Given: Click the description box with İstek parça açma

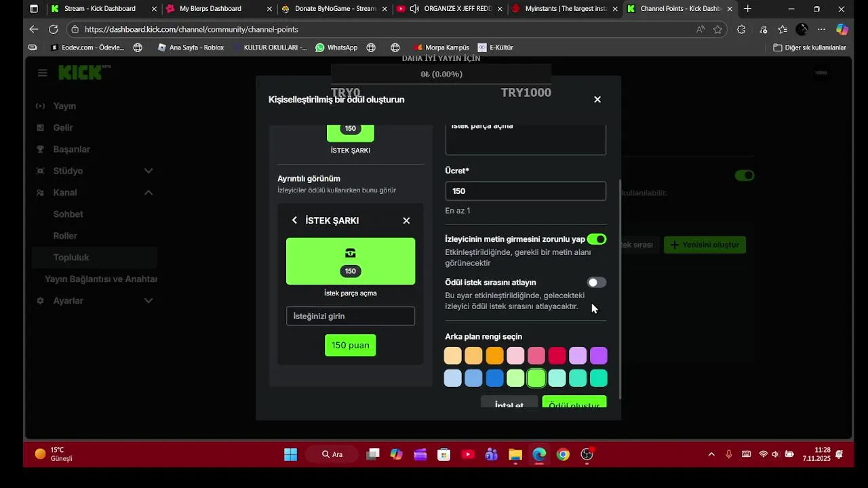Looking at the screenshot, I should click(x=526, y=139).
